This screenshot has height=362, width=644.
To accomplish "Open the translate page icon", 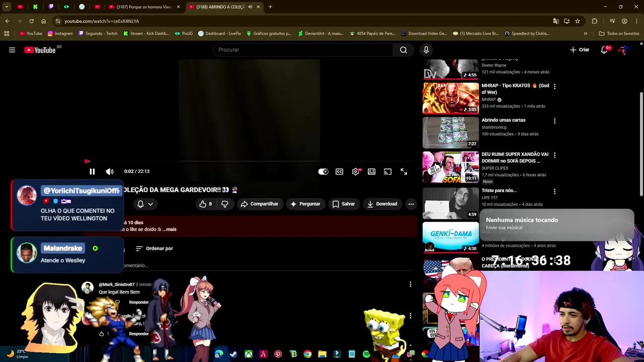I will (x=555, y=21).
